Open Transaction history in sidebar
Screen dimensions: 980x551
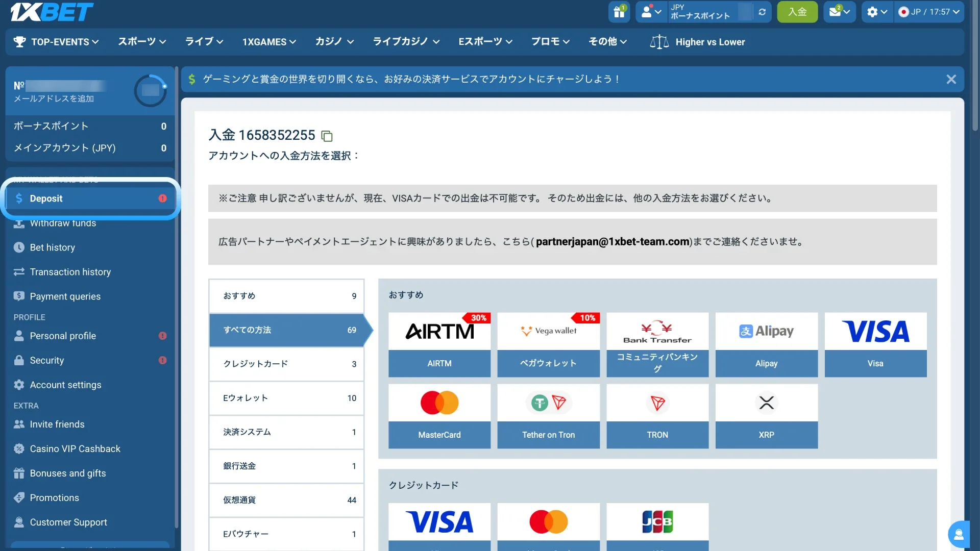point(90,272)
